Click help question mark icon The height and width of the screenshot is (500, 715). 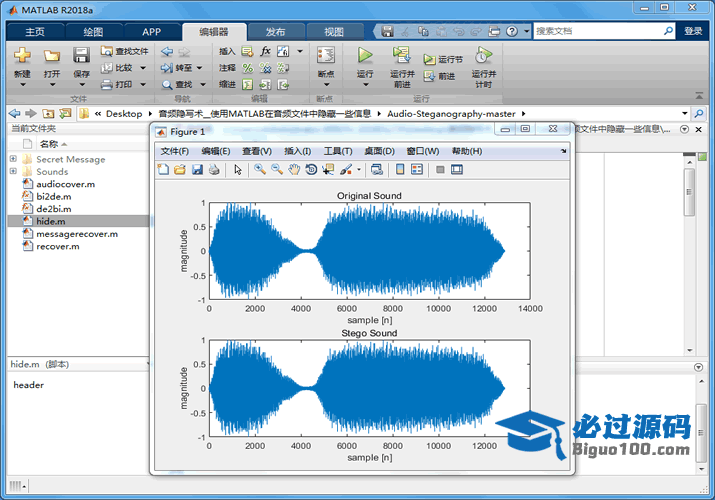(512, 31)
